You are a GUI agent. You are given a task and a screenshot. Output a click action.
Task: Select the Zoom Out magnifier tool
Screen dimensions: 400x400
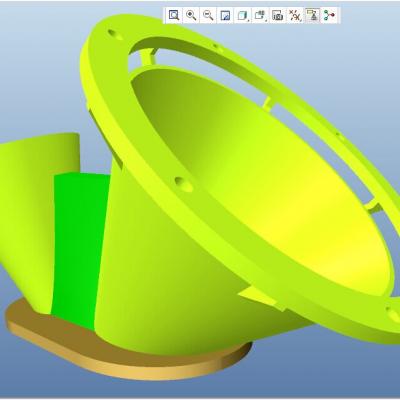pos(208,15)
